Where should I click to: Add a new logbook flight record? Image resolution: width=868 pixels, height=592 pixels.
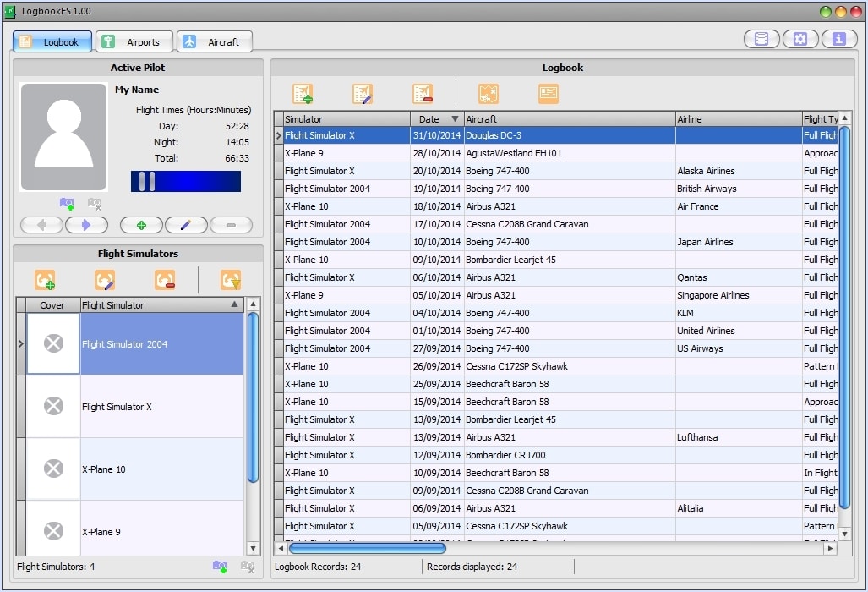click(303, 94)
